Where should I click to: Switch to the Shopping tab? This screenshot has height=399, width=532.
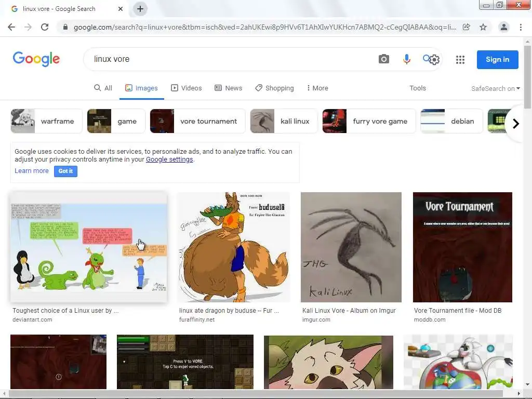[x=274, y=88]
